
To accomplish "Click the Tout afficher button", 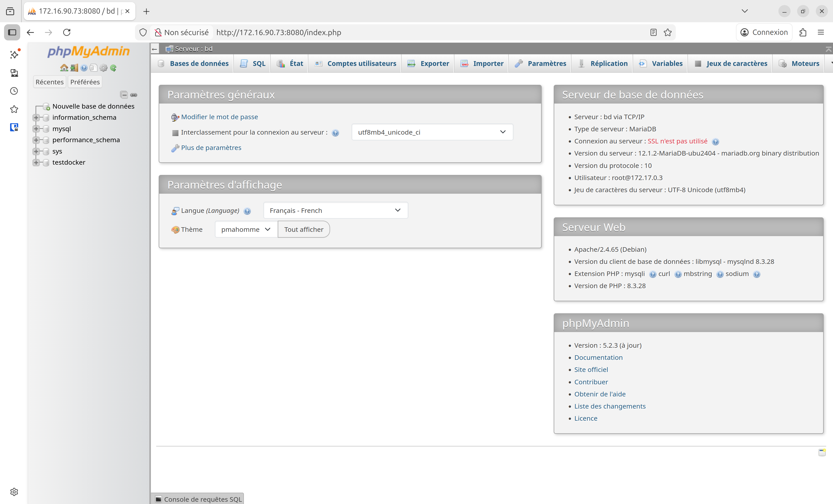I will point(303,229).
